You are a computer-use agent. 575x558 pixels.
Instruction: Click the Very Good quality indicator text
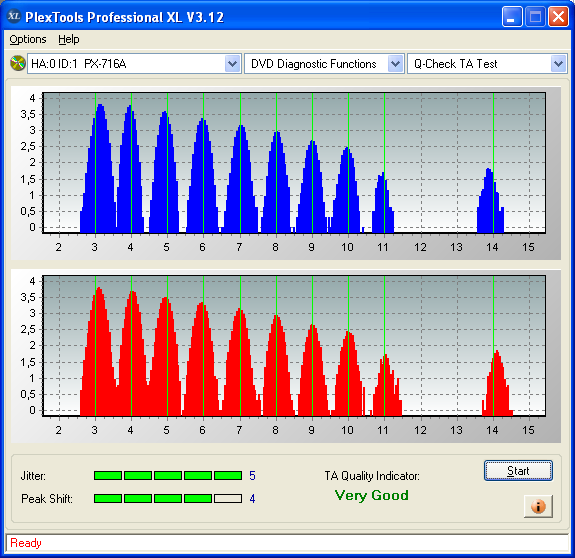pyautogui.click(x=371, y=495)
